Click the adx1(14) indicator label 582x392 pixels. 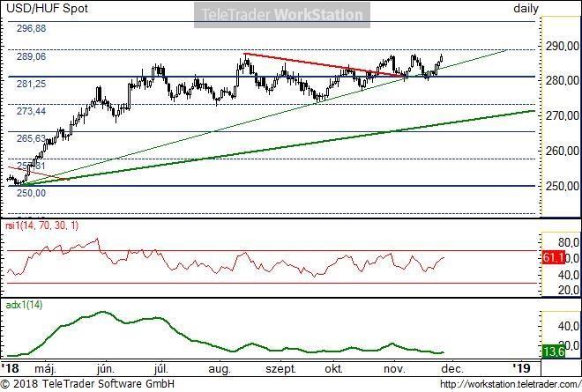pos(24,305)
